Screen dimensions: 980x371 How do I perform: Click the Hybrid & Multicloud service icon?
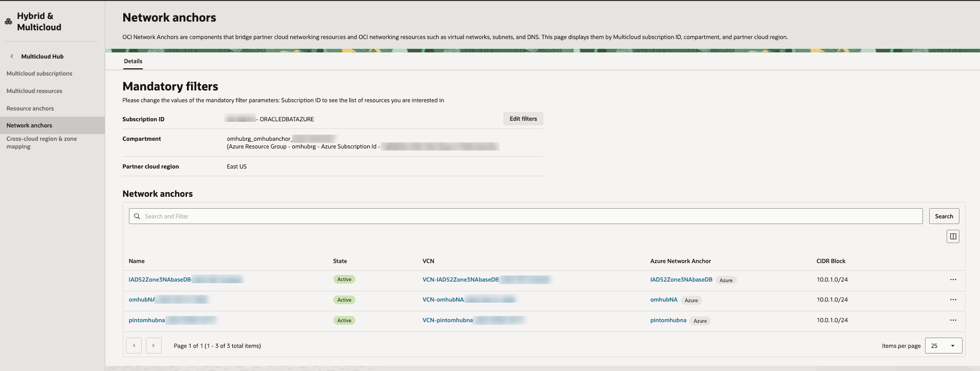point(8,22)
